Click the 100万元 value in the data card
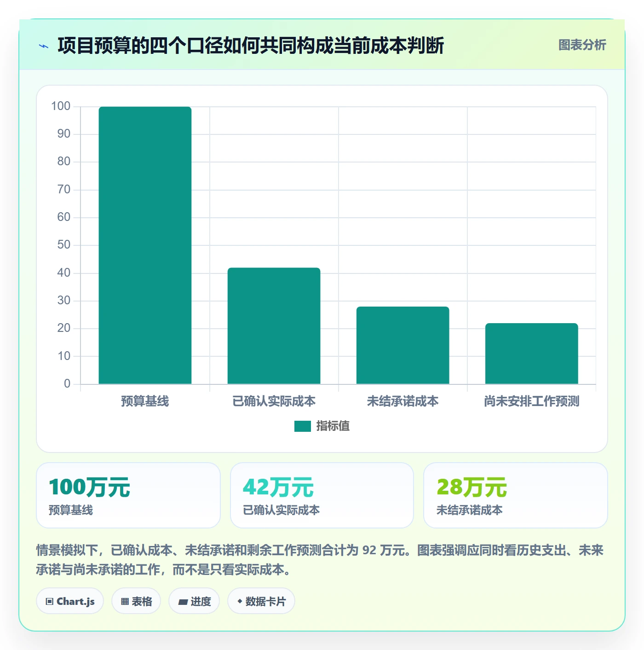644x650 pixels. pos(90,487)
